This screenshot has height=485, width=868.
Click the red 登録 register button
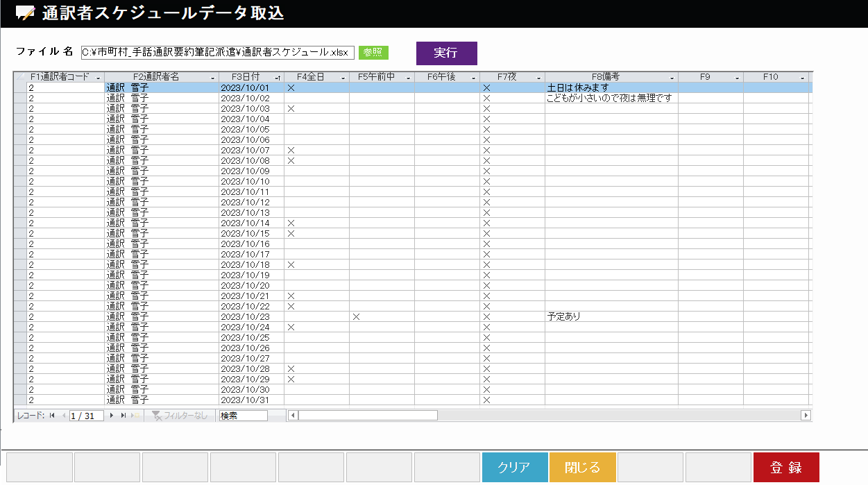point(786,468)
